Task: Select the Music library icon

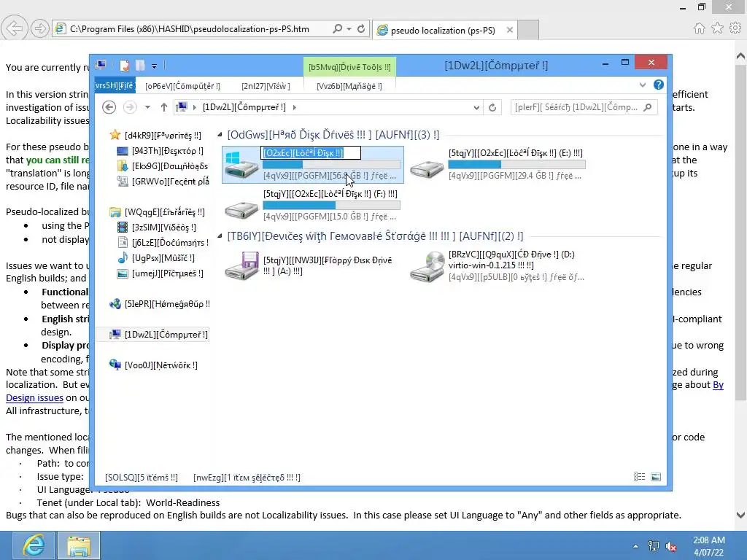Action: [x=123, y=257]
